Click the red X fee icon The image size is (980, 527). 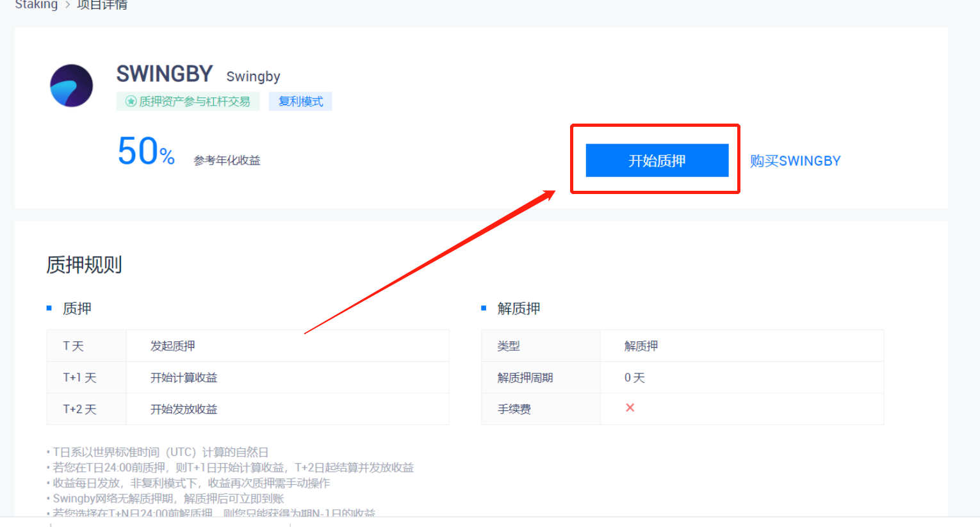pyautogui.click(x=630, y=408)
